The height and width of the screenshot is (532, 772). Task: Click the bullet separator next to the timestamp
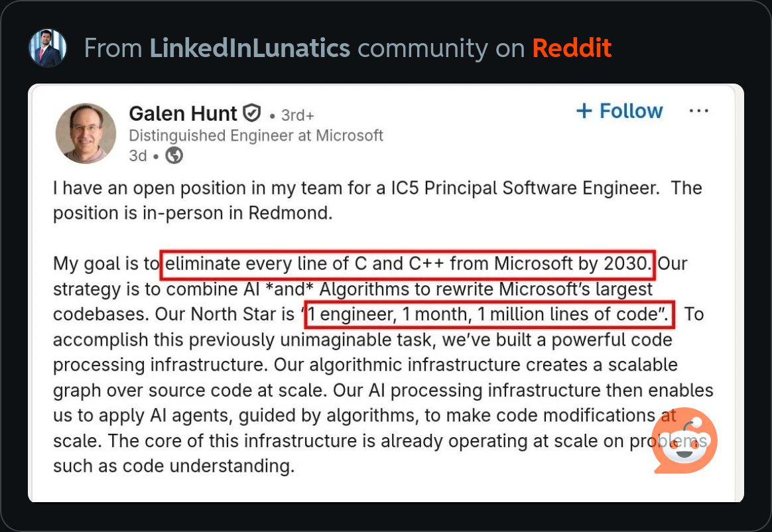click(x=154, y=157)
